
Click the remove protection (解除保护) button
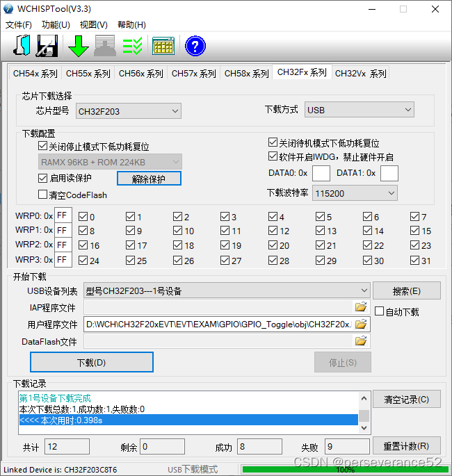click(x=149, y=179)
